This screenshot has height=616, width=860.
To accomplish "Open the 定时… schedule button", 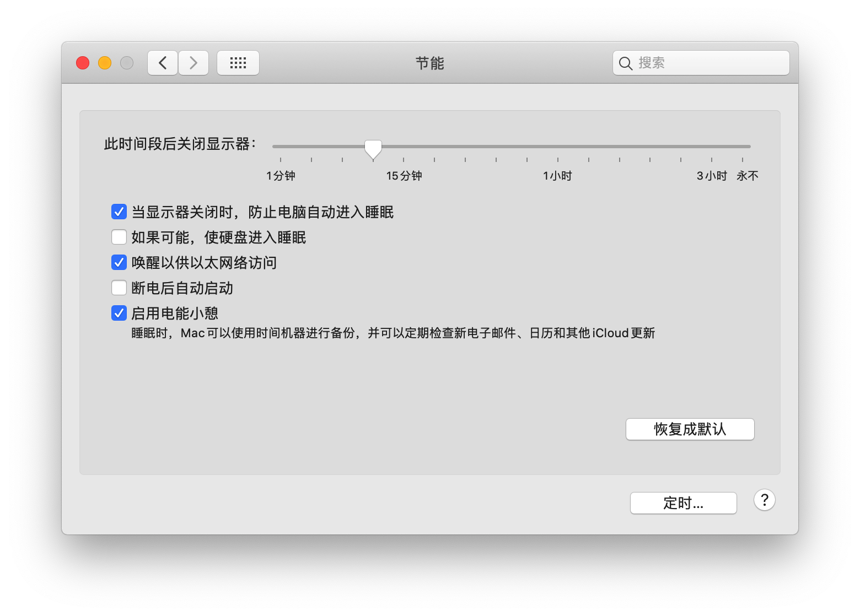I will (684, 503).
